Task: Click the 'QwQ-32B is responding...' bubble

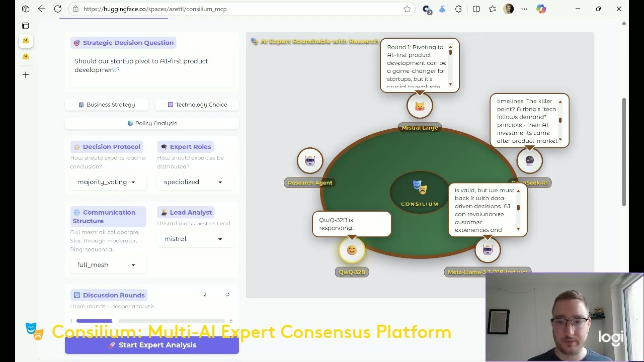Action: (352, 224)
